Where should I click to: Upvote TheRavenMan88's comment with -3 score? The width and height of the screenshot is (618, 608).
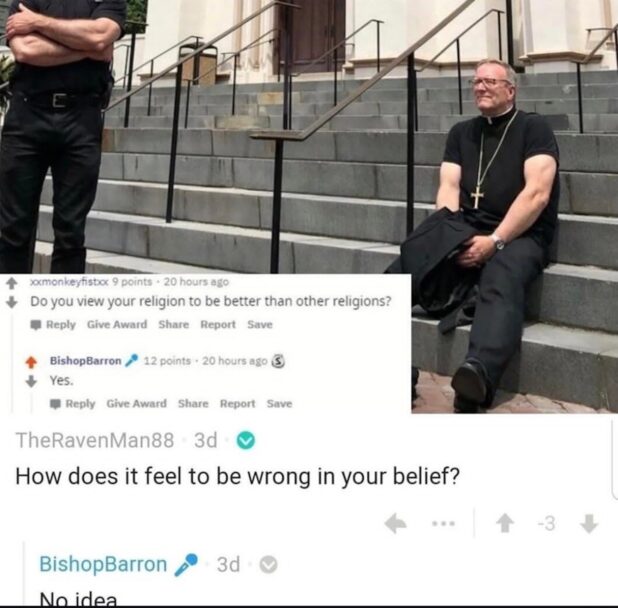coord(504,524)
